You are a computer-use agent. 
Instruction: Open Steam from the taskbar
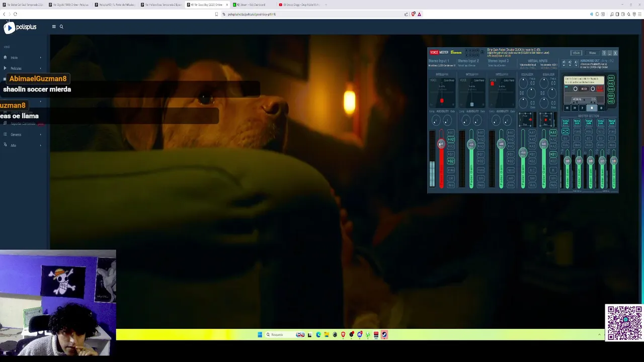tap(384, 335)
